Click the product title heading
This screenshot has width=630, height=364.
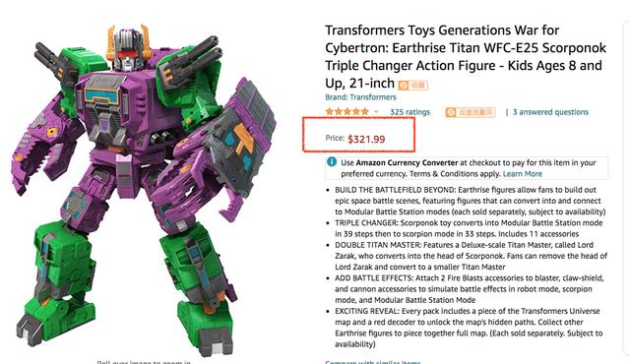pos(466,57)
